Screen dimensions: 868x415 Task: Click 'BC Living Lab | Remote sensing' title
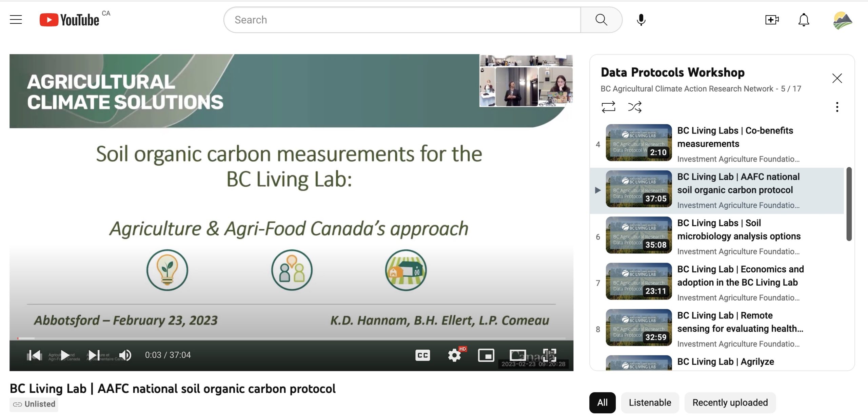[740, 322]
